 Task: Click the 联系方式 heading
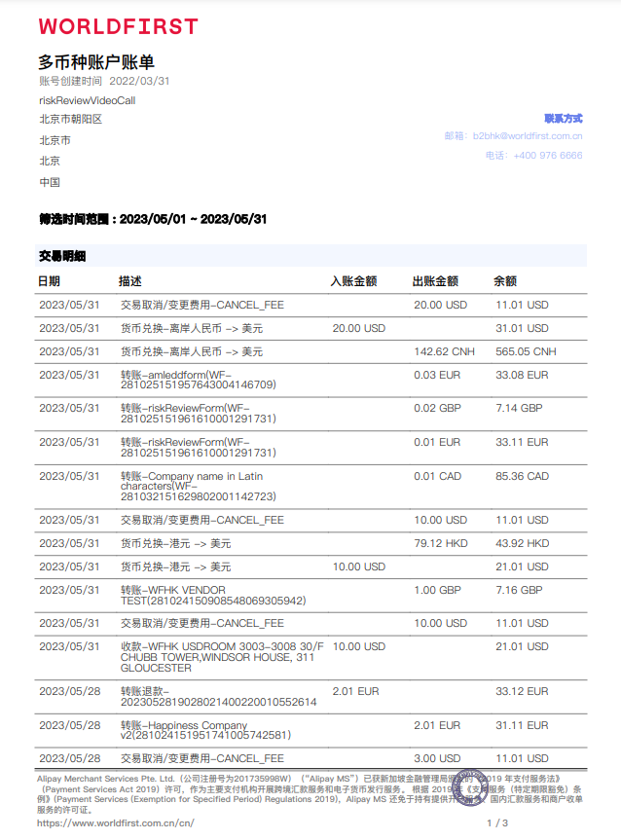[x=564, y=119]
